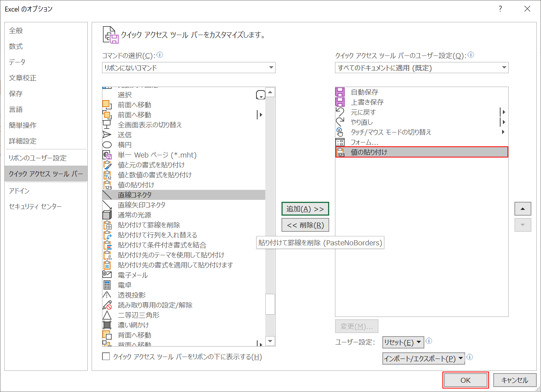Click the 元に戻す undo icon
Screen dimensions: 541x392
(340, 112)
